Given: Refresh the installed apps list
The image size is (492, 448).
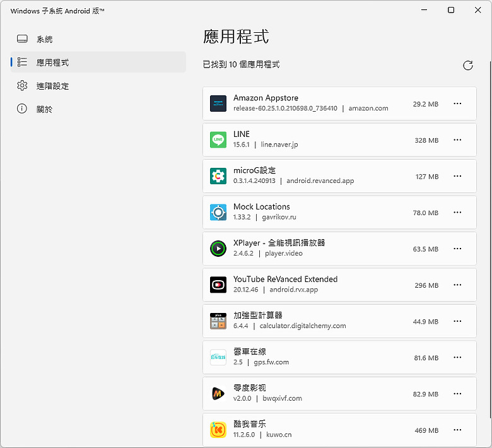Looking at the screenshot, I should coord(468,65).
